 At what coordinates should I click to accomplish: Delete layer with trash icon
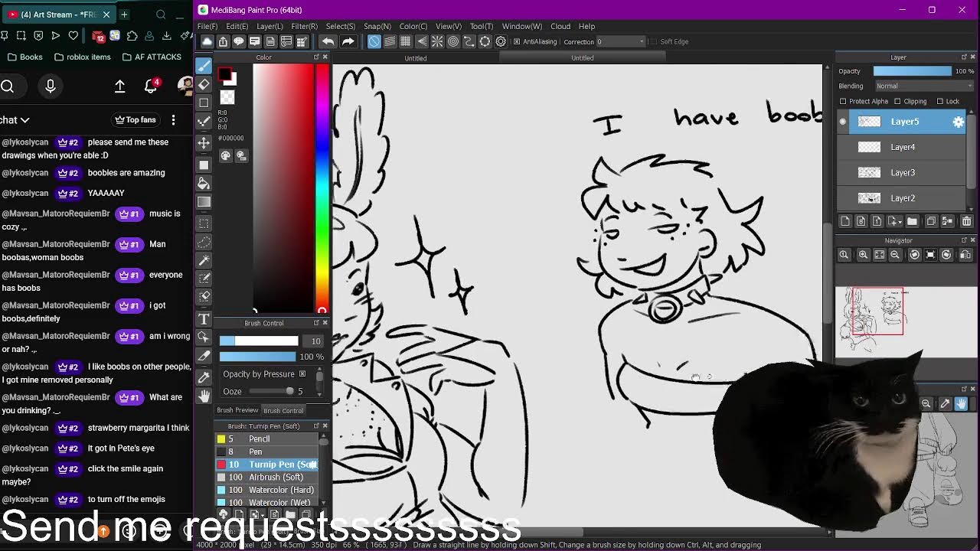(966, 221)
